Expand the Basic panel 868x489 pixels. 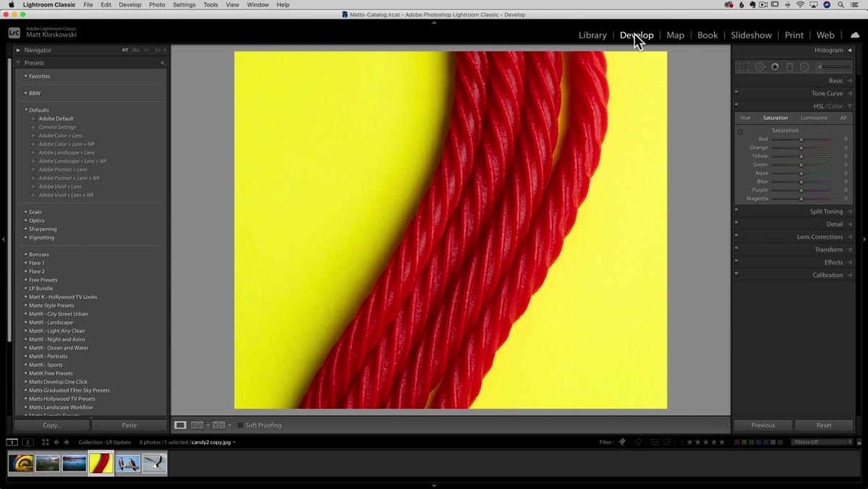(850, 80)
